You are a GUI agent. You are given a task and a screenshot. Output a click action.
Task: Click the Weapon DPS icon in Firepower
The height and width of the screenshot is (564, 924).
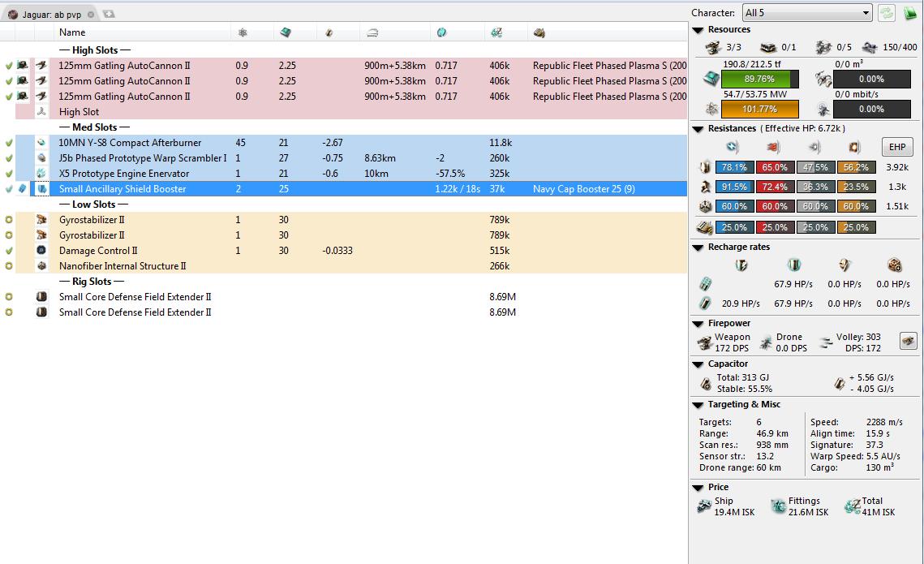click(x=705, y=342)
